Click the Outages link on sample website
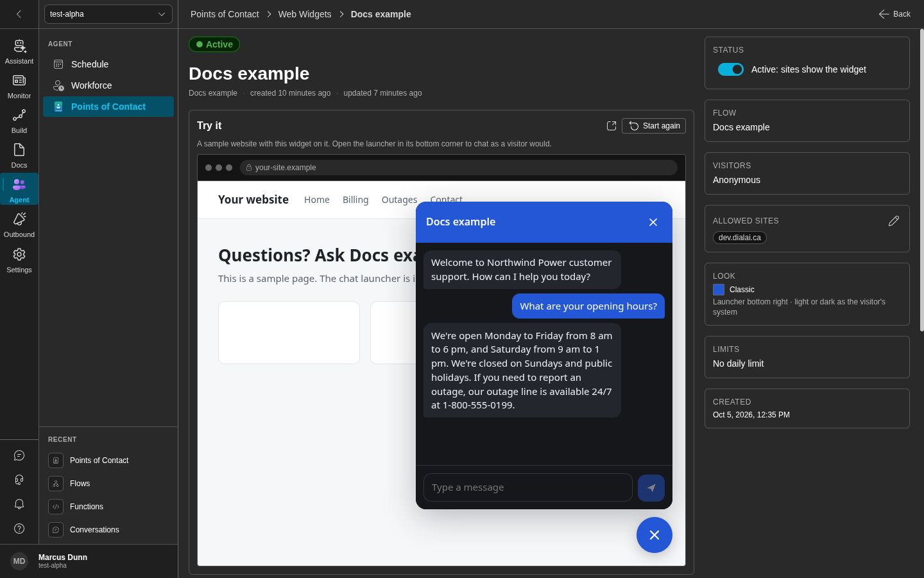Viewport: 924px width, 578px height. coord(399,200)
